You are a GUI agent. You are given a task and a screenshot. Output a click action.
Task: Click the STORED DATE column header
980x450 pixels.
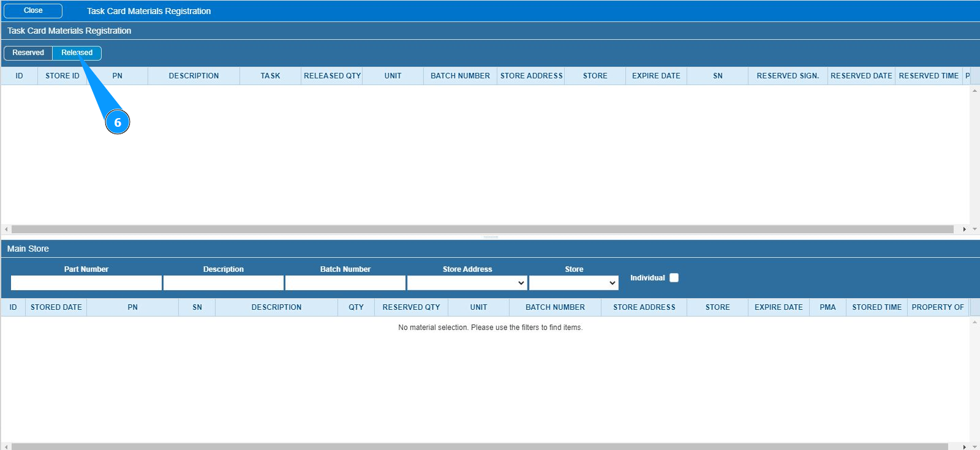pyautogui.click(x=56, y=307)
